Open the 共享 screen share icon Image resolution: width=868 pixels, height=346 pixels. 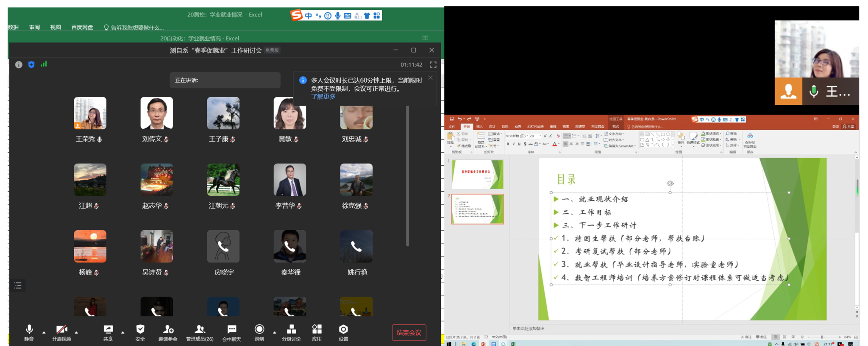click(x=108, y=332)
